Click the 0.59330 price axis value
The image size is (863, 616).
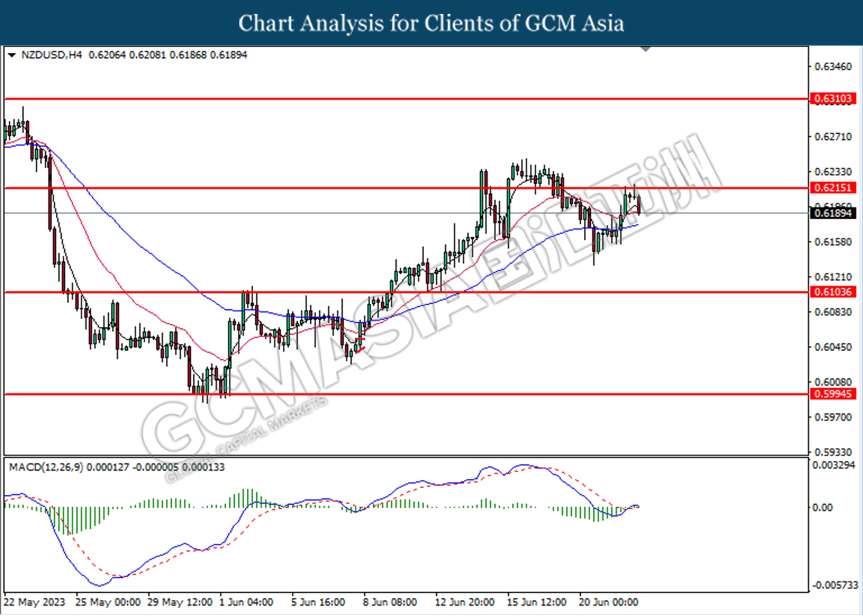(833, 452)
